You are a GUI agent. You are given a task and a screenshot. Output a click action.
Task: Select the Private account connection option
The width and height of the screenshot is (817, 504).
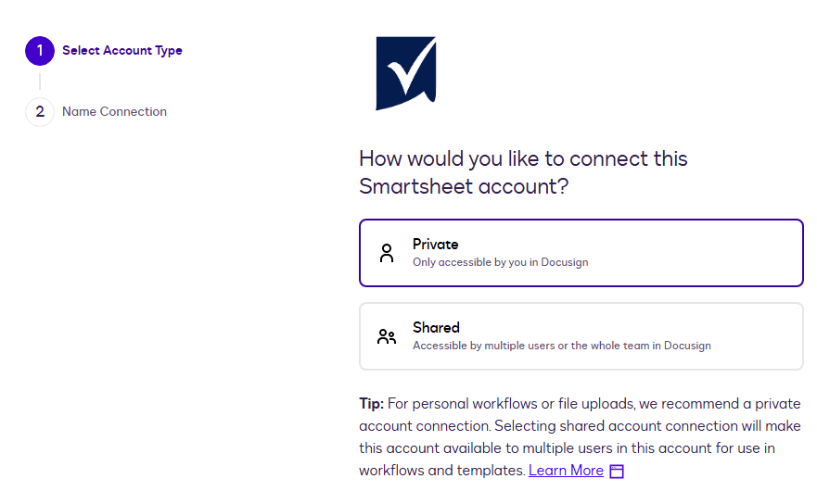(x=581, y=253)
